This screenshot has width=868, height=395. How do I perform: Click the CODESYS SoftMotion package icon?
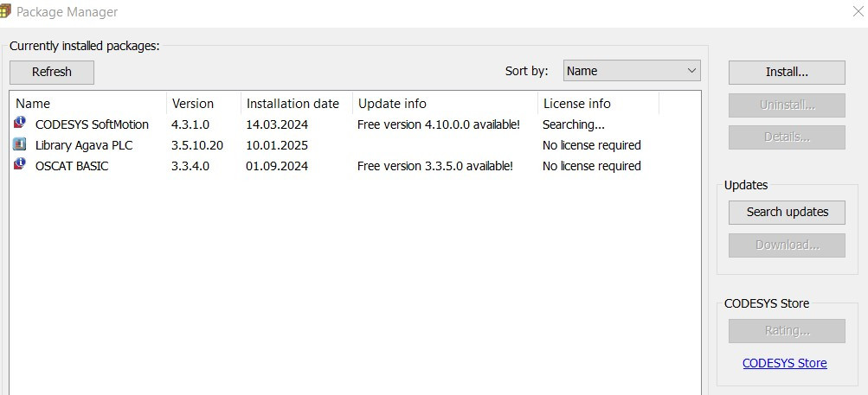click(20, 124)
